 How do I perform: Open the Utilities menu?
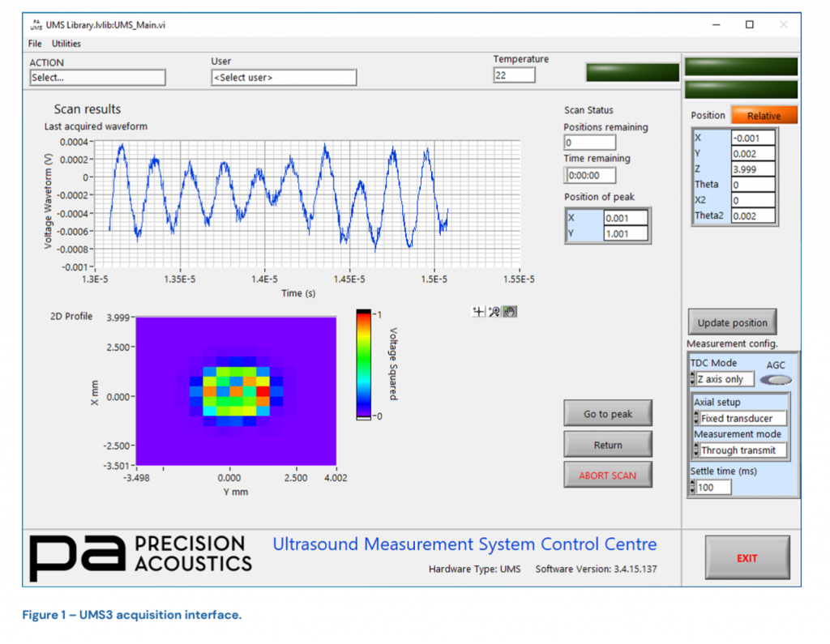[66, 43]
